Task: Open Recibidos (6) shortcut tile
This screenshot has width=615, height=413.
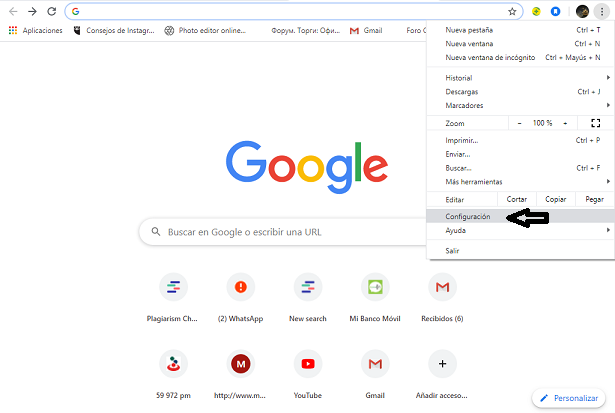Action: pos(442,297)
